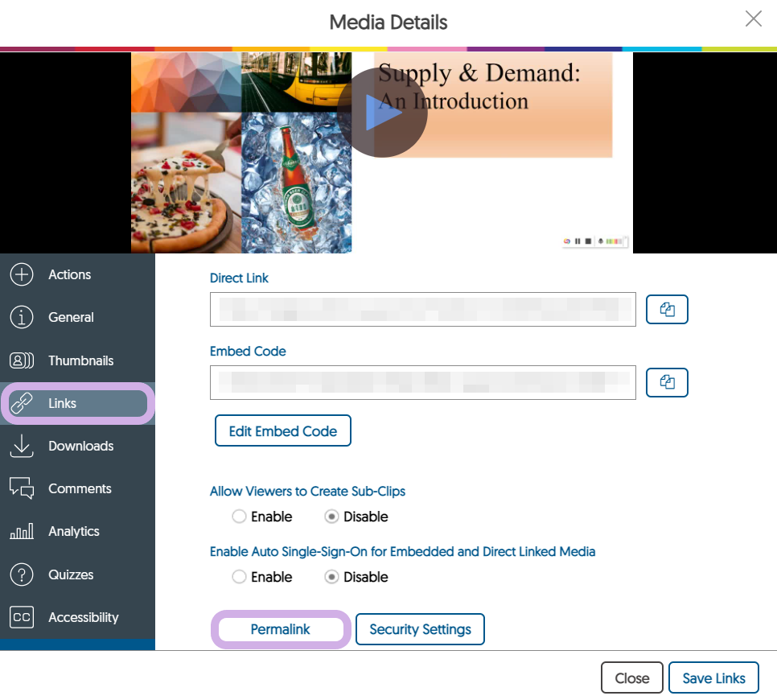Image resolution: width=777 pixels, height=700 pixels.
Task: Open the General info icon
Action: click(x=22, y=318)
